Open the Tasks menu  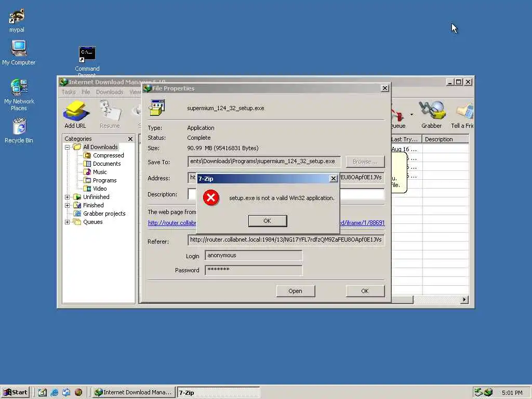69,92
